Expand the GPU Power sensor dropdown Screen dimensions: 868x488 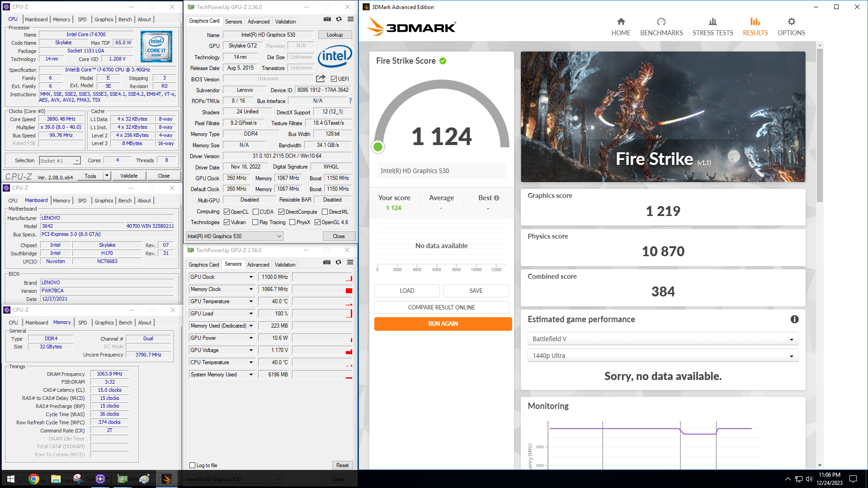[251, 338]
